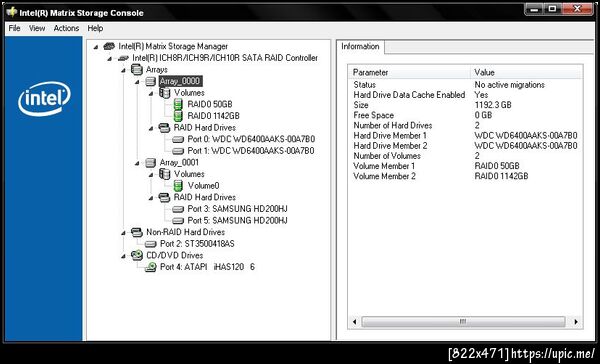Click the Arrays node icon
The height and width of the screenshot is (364, 600).
click(137, 70)
